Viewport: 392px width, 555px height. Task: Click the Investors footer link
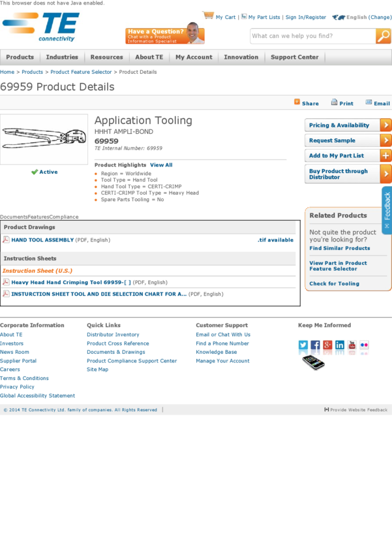tap(12, 343)
